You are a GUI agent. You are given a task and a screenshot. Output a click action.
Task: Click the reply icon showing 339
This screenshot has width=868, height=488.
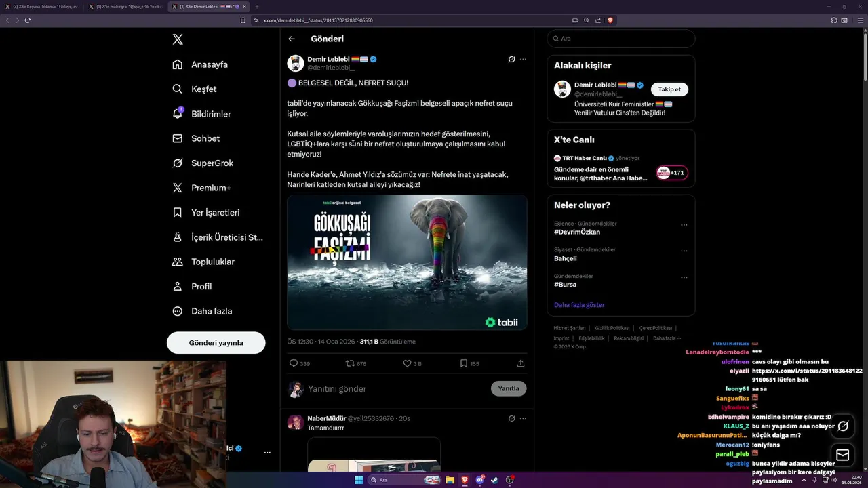[300, 363]
